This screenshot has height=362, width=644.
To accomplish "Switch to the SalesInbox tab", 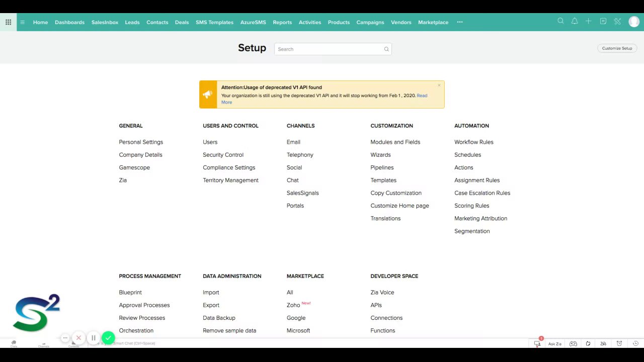I will (105, 22).
